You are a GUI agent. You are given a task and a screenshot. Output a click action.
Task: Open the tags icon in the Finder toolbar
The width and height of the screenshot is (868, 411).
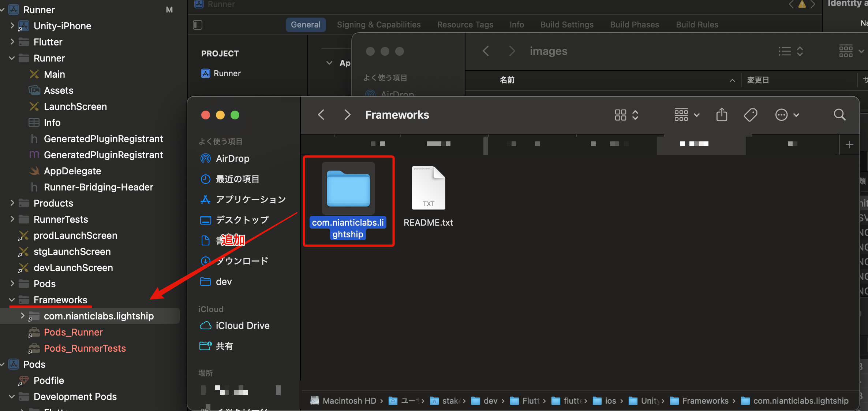[750, 115]
